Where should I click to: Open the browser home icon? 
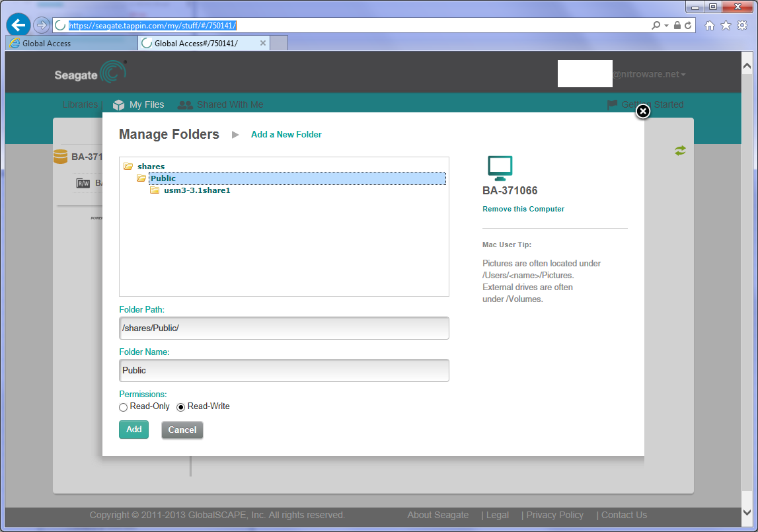tap(710, 25)
